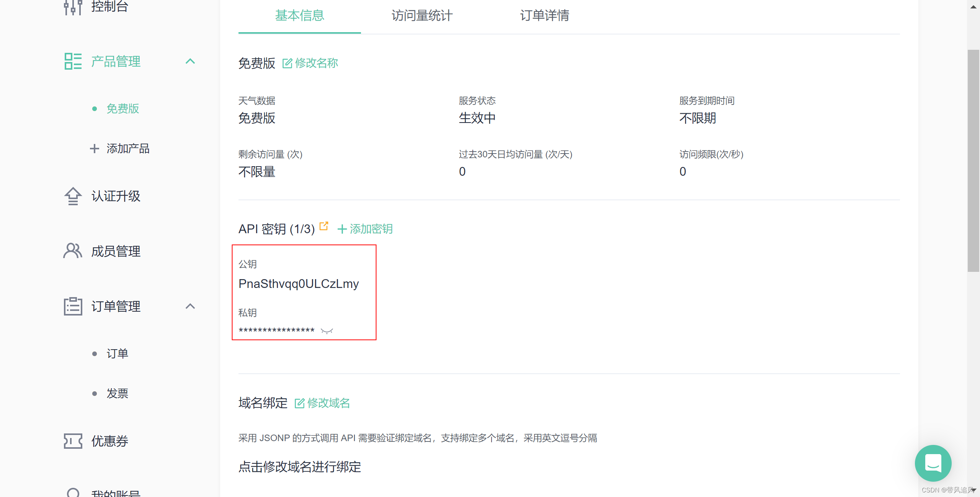Switch to the 访问量统计 tab
980x497 pixels.
pyautogui.click(x=422, y=16)
